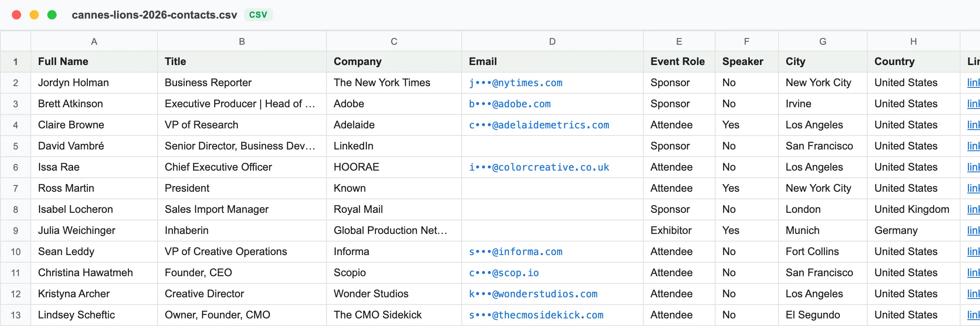Select the Isabel Locheron name cell
This screenshot has width=980, height=326.
pos(94,209)
